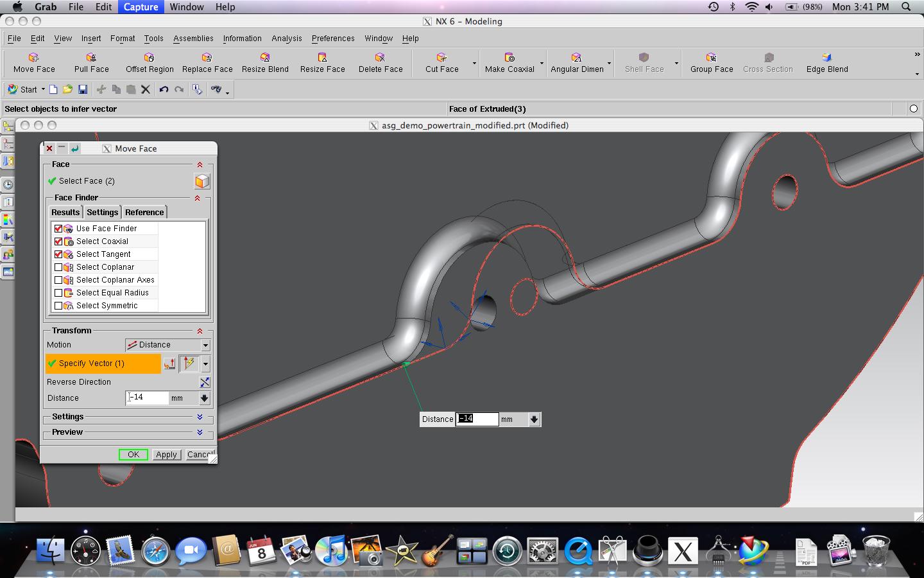Viewport: 924px width, 578px height.
Task: Open Capture menu in macOS menu bar
Action: tap(141, 7)
